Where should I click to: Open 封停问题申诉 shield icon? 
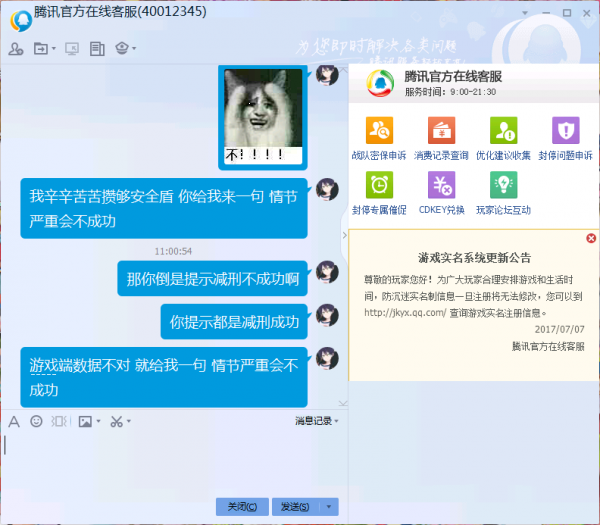[566, 130]
